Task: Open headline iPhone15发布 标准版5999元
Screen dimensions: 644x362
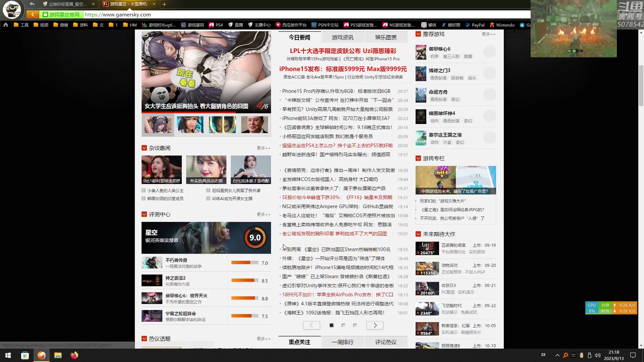Action: point(343,69)
